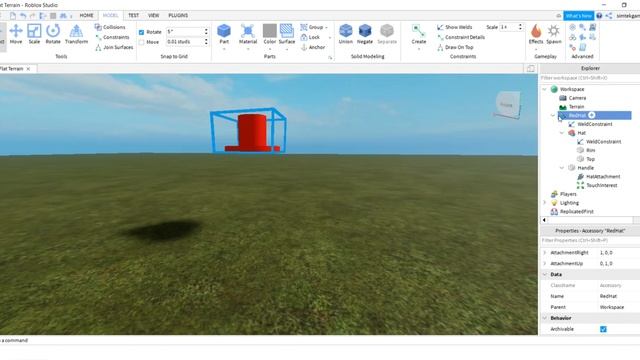Click the share icon near username
The image size is (640, 360).
609,16
